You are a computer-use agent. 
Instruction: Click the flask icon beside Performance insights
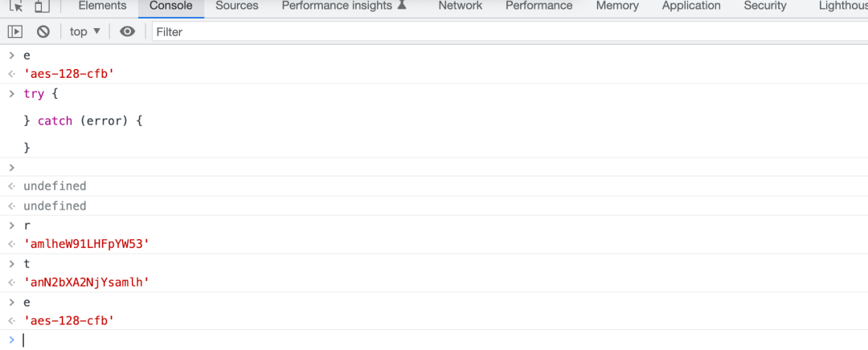coord(403,6)
